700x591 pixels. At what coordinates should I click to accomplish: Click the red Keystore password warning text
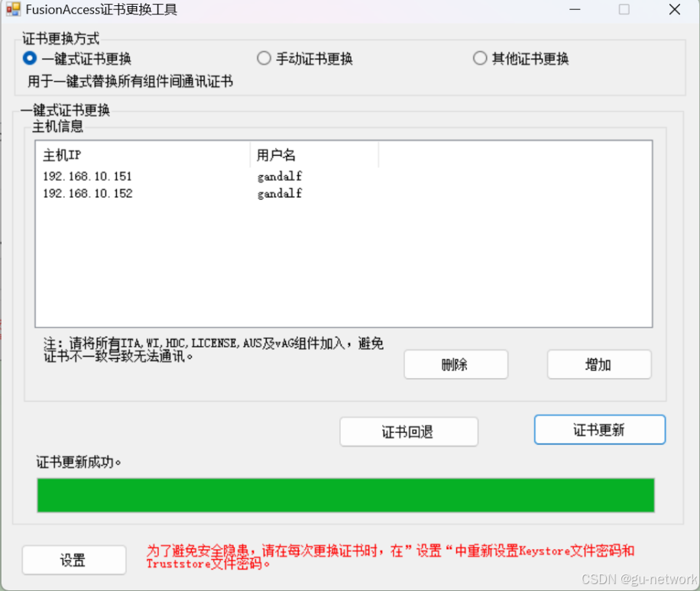click(x=391, y=557)
